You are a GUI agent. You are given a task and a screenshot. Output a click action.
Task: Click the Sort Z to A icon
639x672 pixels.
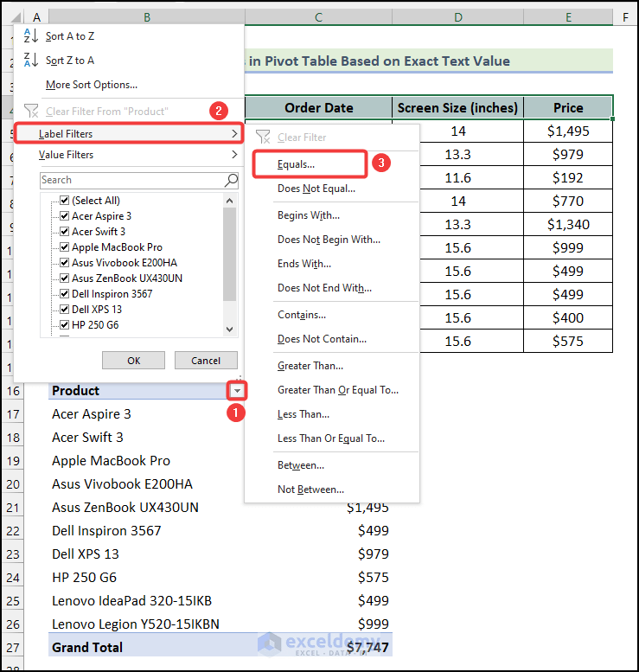pyautogui.click(x=31, y=60)
